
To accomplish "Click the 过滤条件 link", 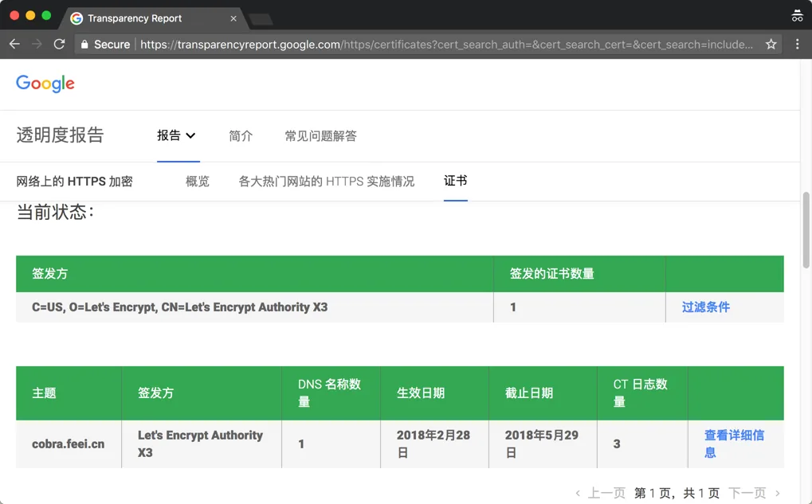I will click(x=706, y=307).
